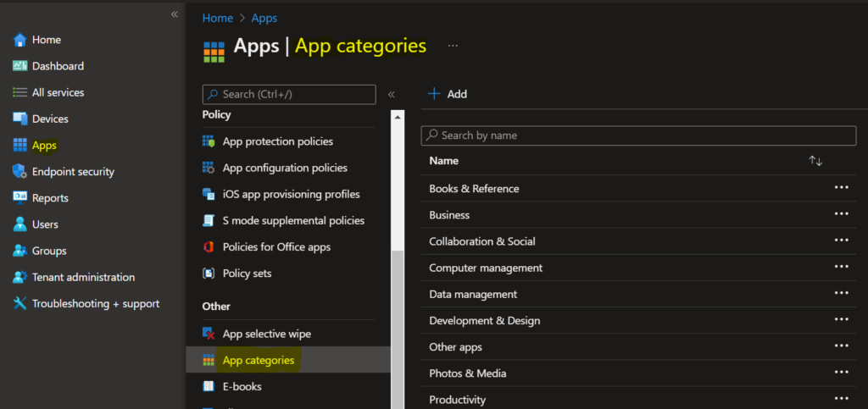This screenshot has width=868, height=409.
Task: Click the blade menu scrollbar thumb
Action: click(398, 329)
